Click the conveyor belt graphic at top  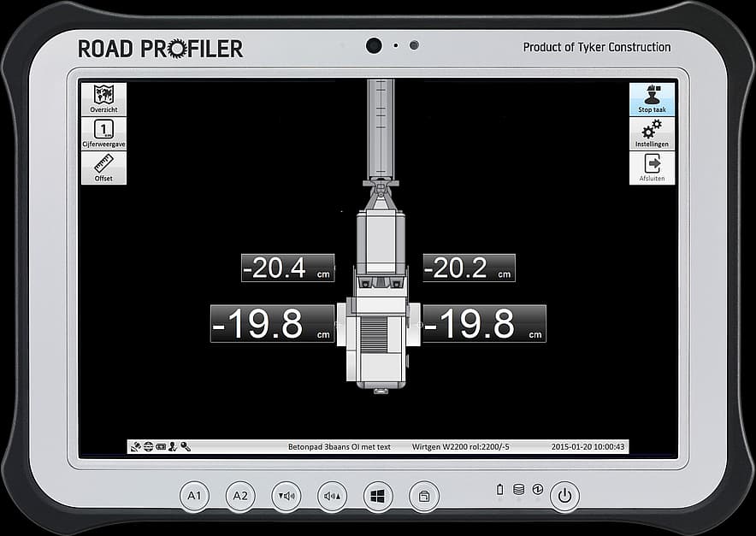pyautogui.click(x=381, y=129)
